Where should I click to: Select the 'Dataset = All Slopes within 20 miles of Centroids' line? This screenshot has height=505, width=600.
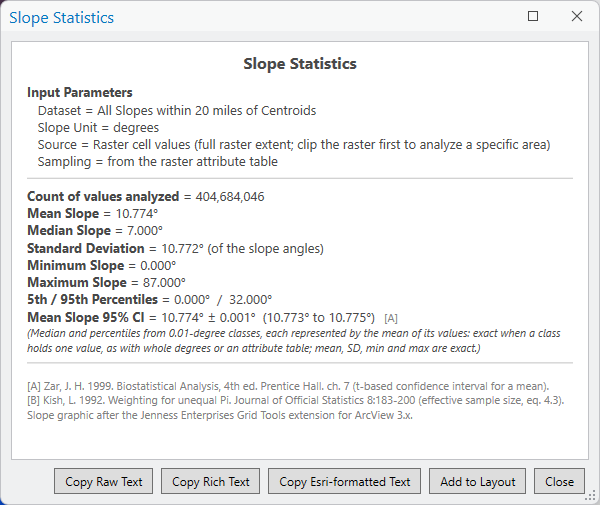177,111
